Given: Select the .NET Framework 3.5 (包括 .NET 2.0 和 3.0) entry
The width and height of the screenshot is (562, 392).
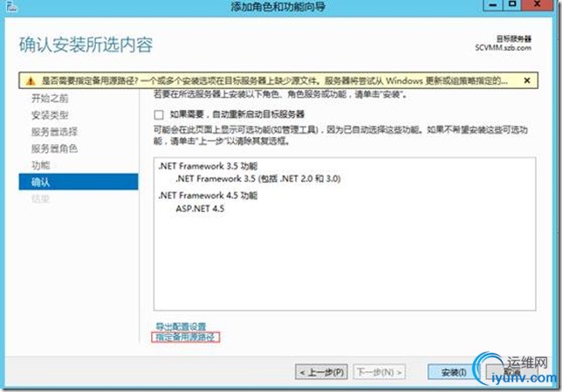Looking at the screenshot, I should (258, 178).
